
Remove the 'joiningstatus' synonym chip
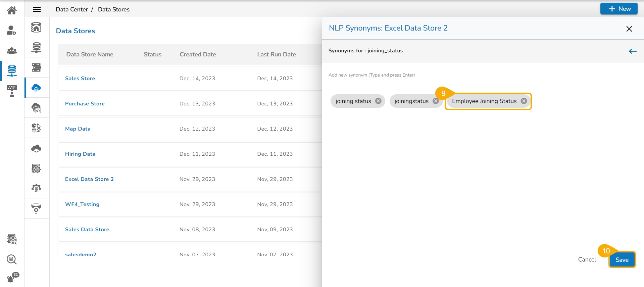[436, 101]
